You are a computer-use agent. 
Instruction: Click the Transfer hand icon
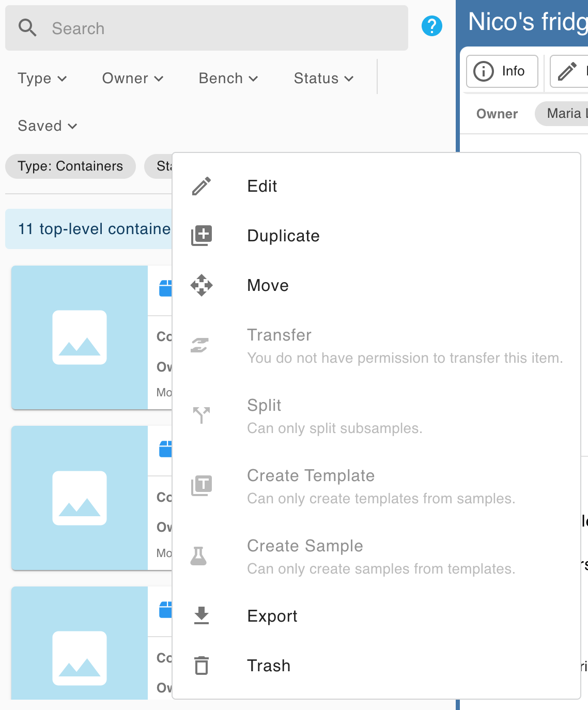point(200,345)
